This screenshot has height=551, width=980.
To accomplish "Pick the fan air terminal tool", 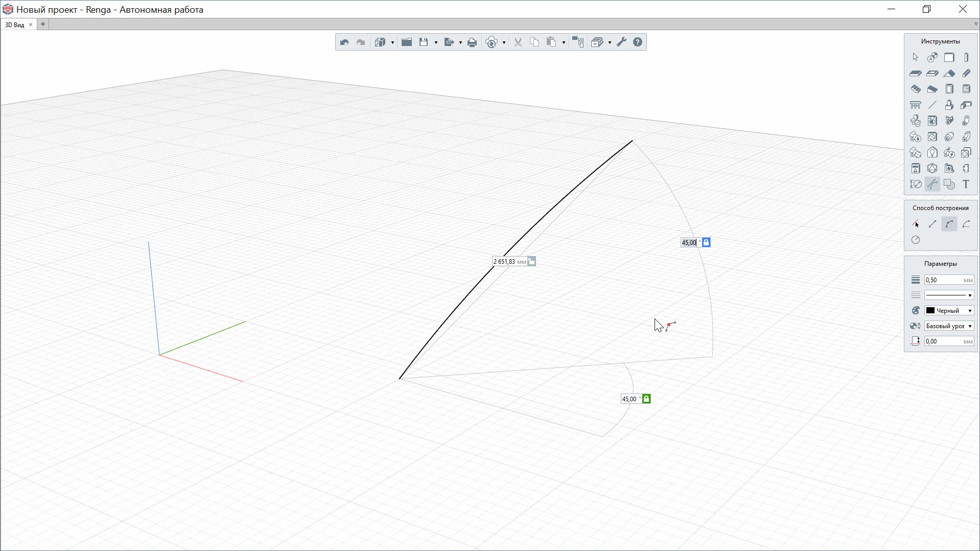I will 932,136.
